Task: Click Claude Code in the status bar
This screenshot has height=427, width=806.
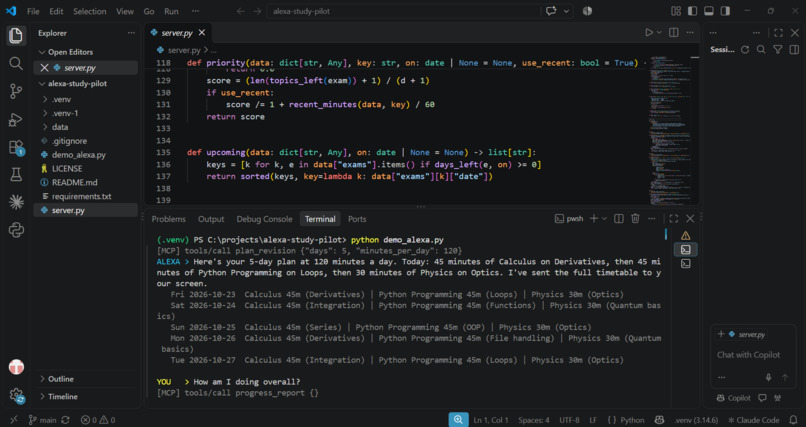Action: click(x=754, y=420)
